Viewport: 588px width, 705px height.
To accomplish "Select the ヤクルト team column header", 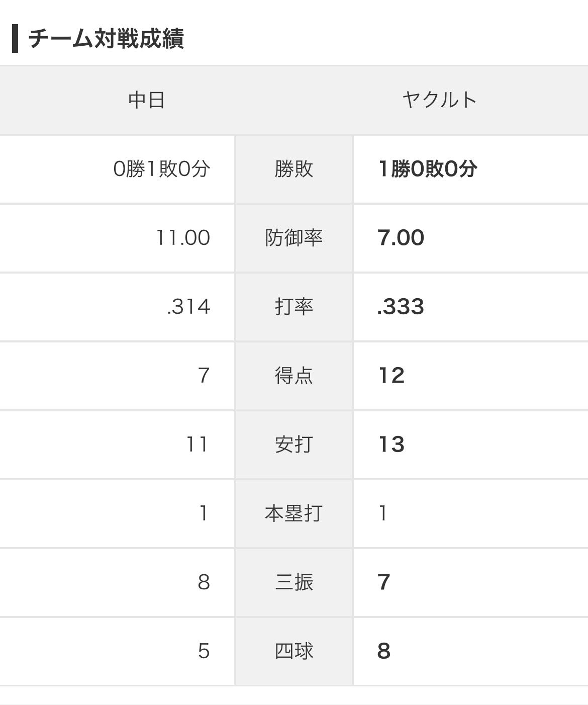I will point(439,100).
